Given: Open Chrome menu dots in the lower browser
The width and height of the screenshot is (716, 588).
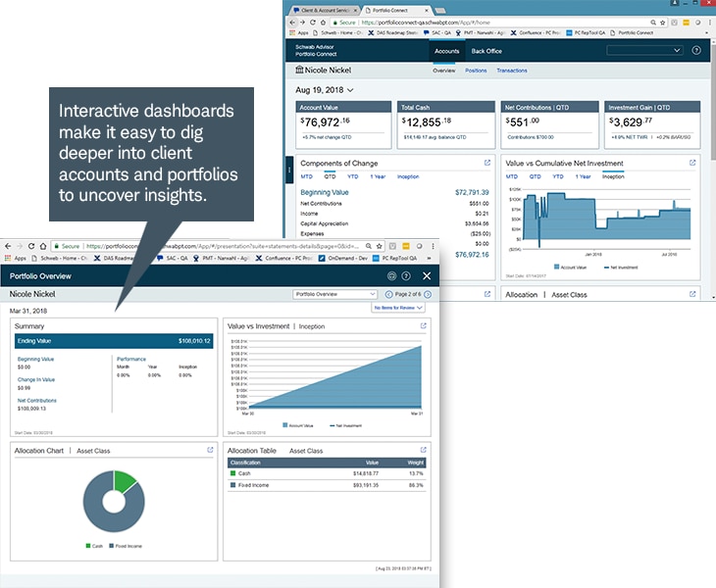Looking at the screenshot, I should coord(433,246).
